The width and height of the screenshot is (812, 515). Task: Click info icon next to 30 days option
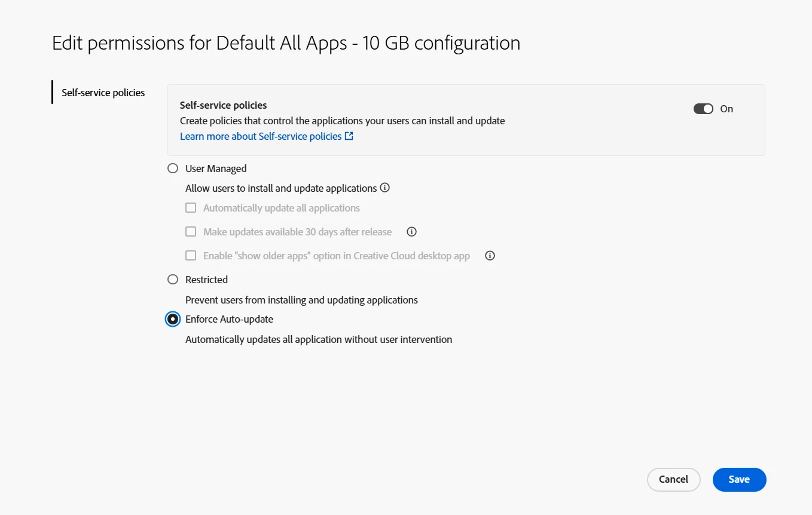point(411,232)
